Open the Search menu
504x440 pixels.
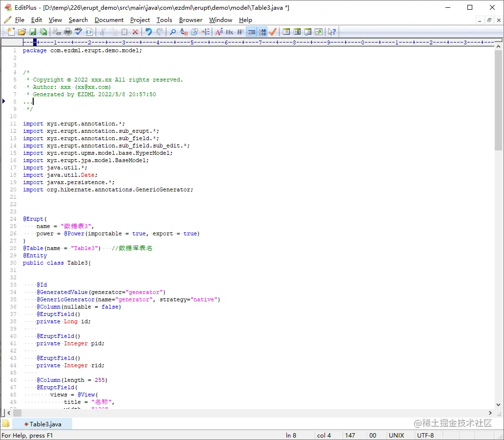78,20
